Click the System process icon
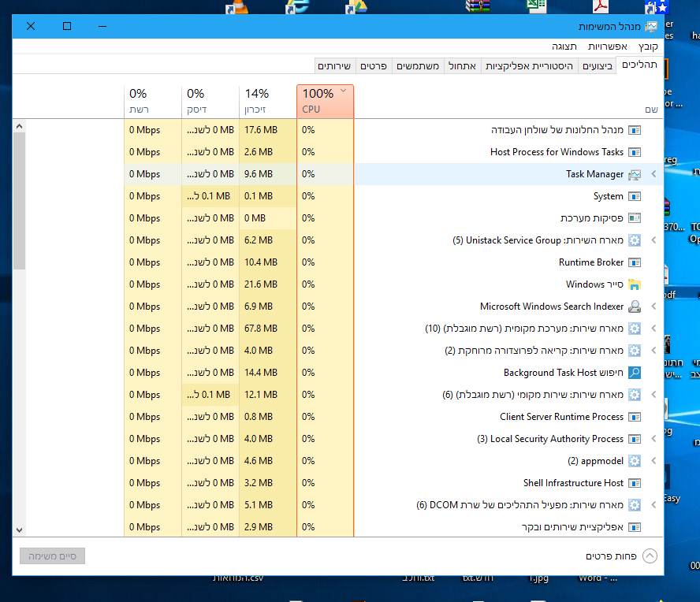The height and width of the screenshot is (602, 700). (x=635, y=196)
